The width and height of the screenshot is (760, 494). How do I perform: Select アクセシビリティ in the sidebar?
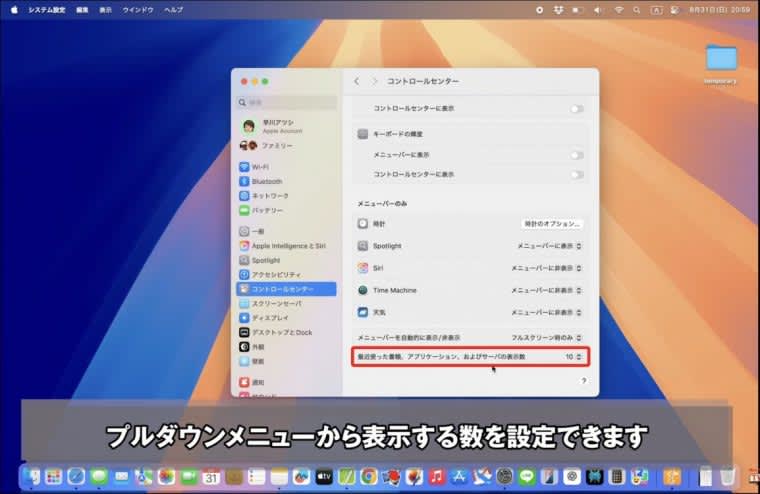[275, 274]
